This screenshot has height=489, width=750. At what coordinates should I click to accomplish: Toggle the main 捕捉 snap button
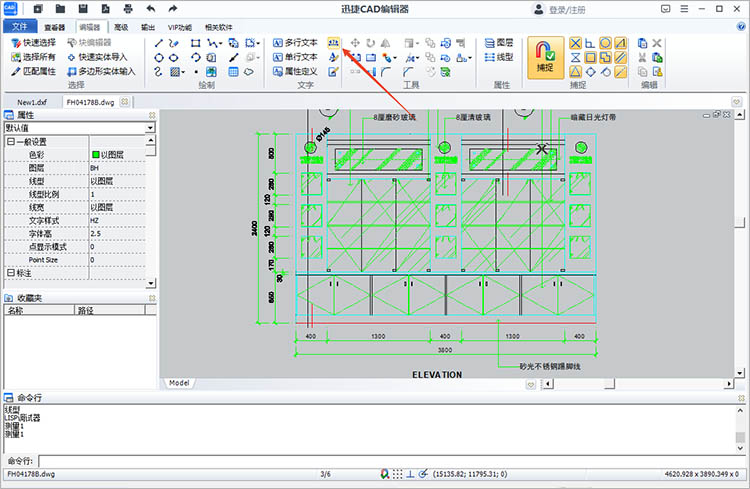(545, 57)
